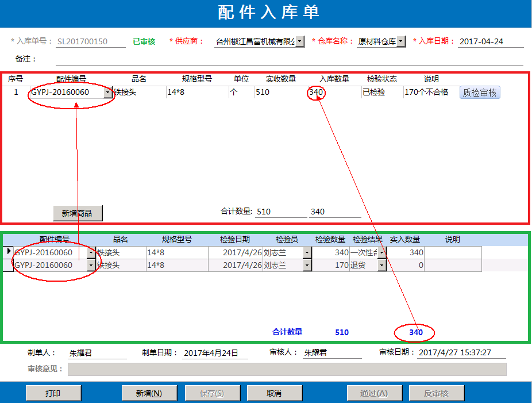Screen dimensions: 532x403
Task: Click the 备注 remarks input line
Action: coord(289,59)
